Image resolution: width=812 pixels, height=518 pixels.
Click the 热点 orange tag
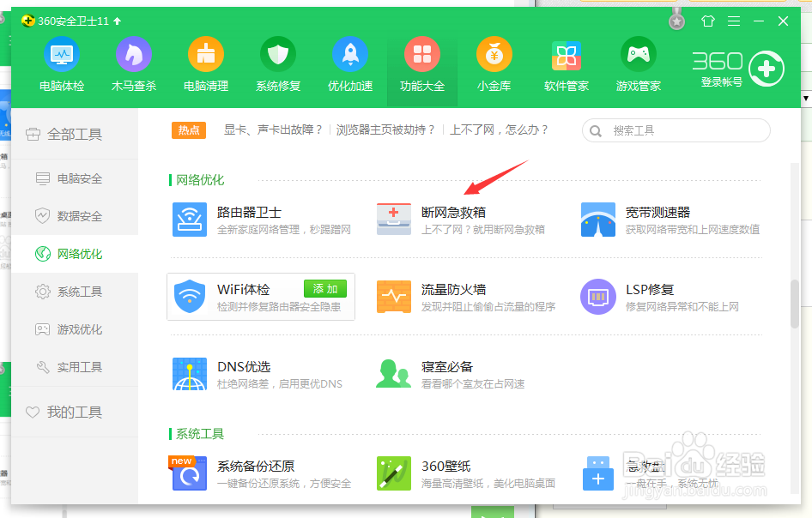click(189, 129)
